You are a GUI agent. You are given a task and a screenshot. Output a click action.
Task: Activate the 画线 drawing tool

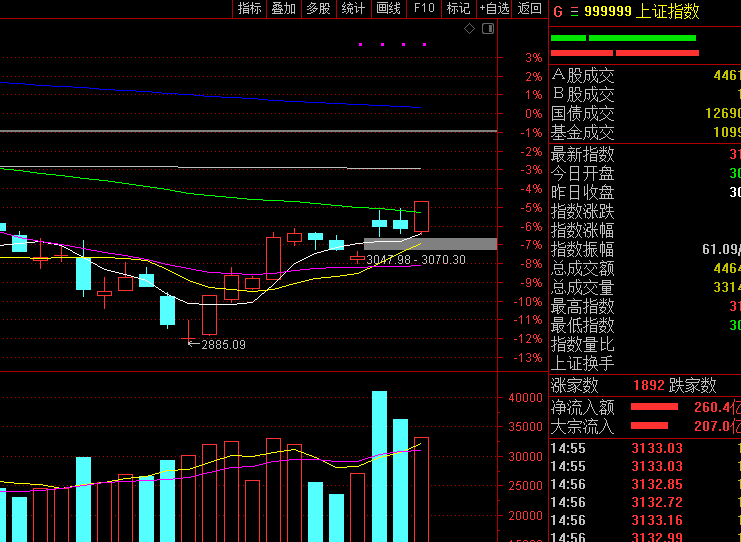388,9
